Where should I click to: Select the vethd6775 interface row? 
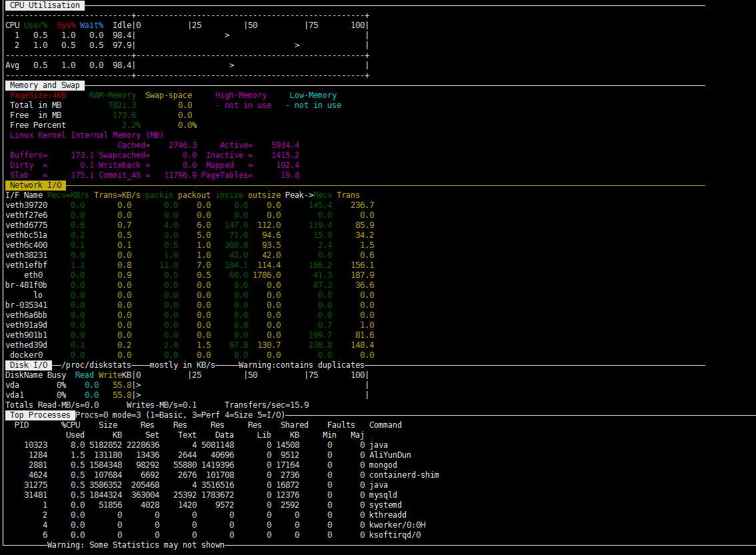[x=189, y=225]
